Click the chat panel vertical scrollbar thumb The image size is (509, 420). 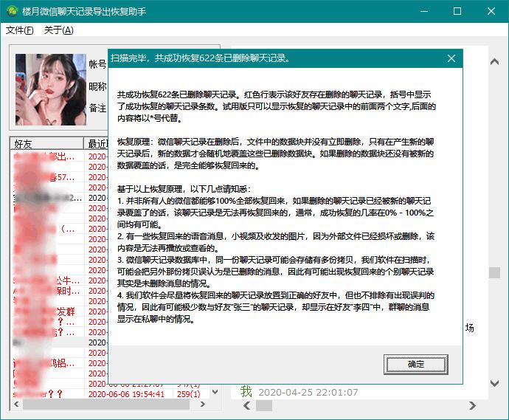pyautogui.click(x=494, y=273)
